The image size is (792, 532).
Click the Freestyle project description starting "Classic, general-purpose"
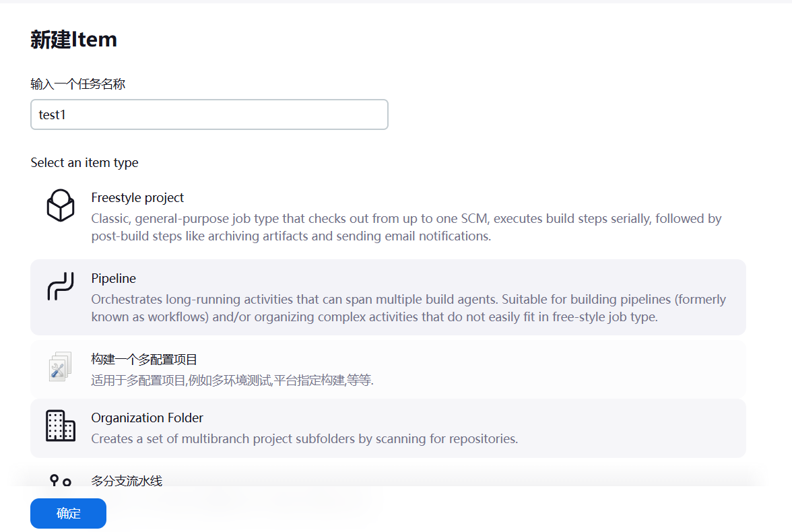tap(406, 228)
